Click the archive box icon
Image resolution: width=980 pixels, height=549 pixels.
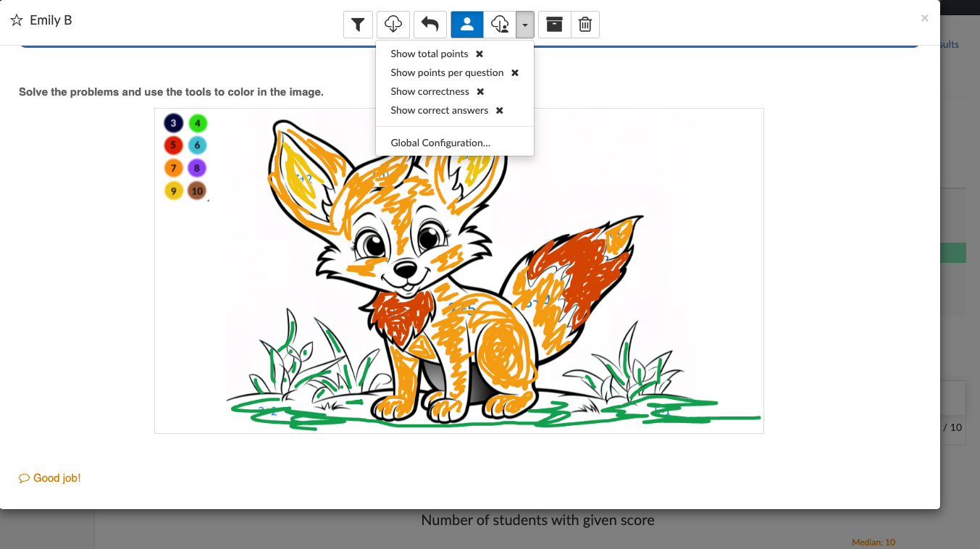(x=554, y=24)
